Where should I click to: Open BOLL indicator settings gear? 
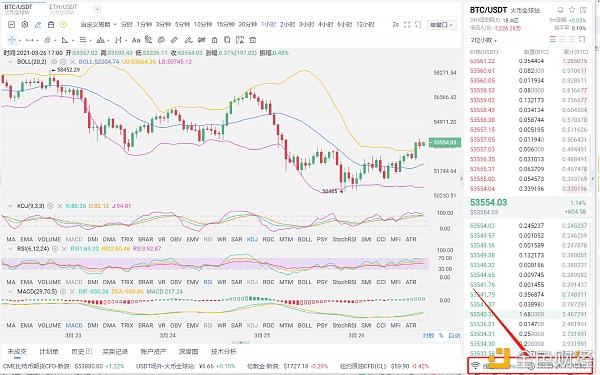coord(63,62)
